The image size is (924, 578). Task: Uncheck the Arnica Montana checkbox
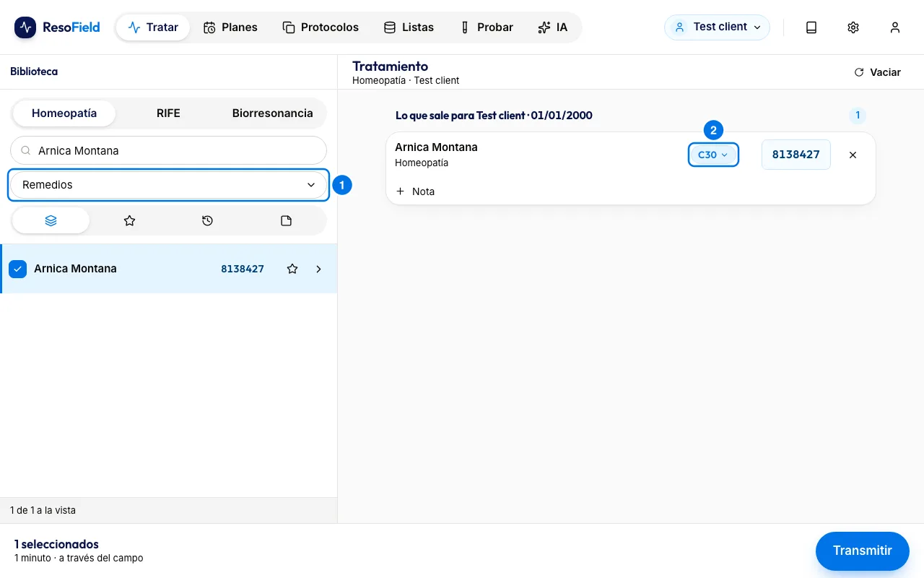click(18, 269)
